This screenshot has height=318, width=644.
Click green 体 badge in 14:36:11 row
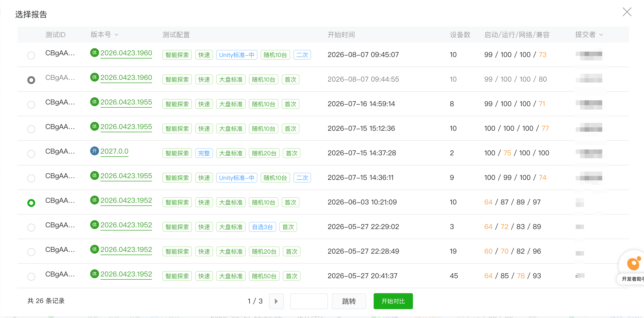click(95, 175)
